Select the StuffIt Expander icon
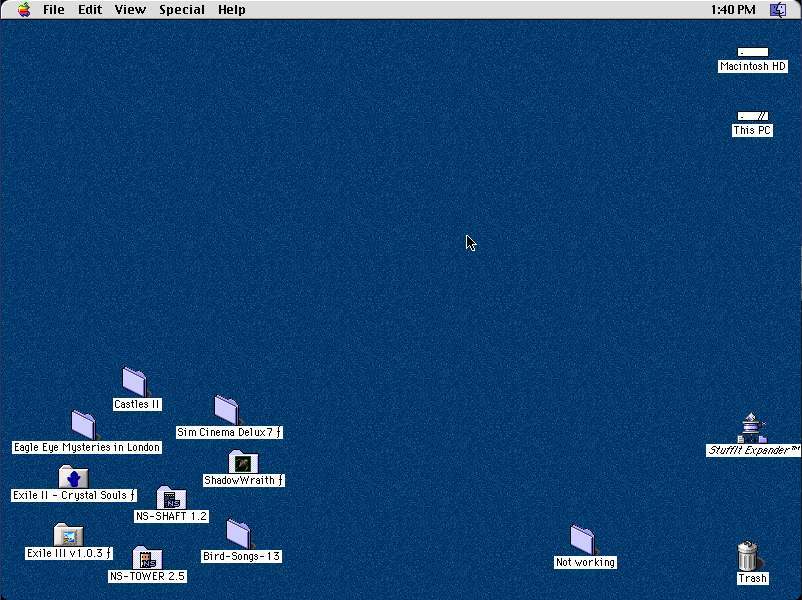 pyautogui.click(x=753, y=428)
